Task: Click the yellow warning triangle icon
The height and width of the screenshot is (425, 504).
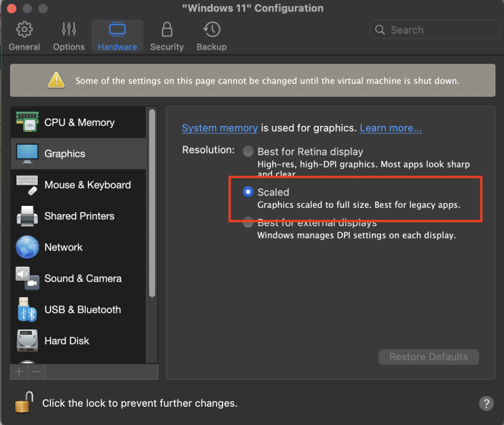Action: click(x=56, y=80)
